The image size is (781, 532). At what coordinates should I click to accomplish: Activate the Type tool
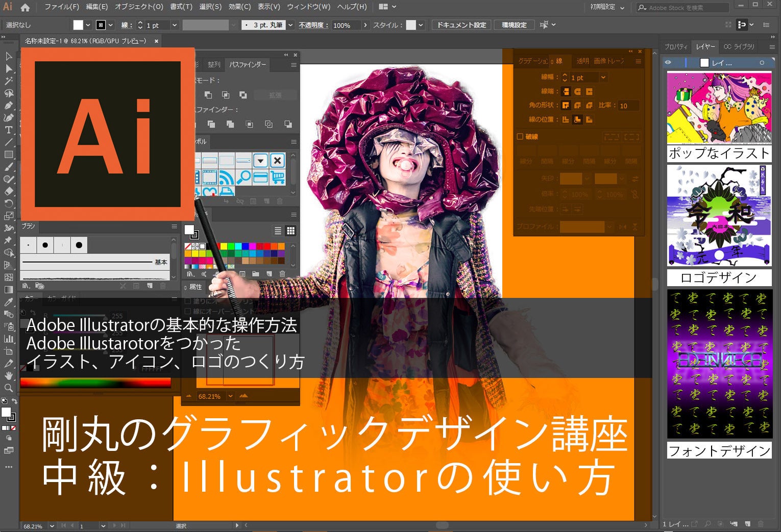[x=9, y=130]
